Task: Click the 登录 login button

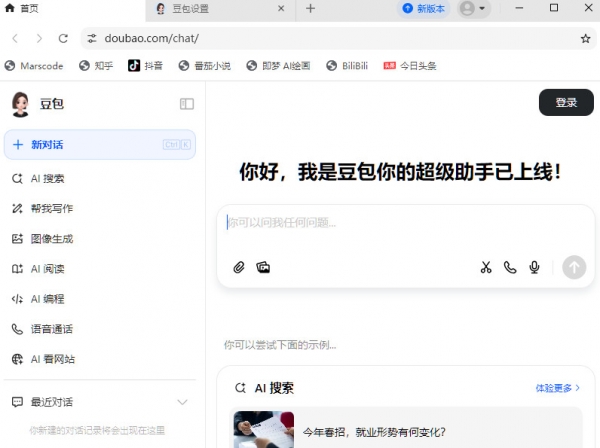Action: pos(566,103)
